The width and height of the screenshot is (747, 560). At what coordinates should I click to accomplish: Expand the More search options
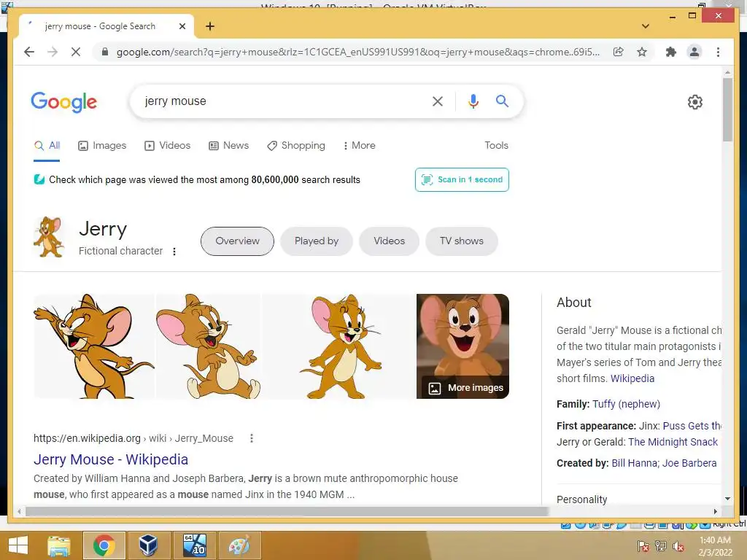tap(359, 146)
